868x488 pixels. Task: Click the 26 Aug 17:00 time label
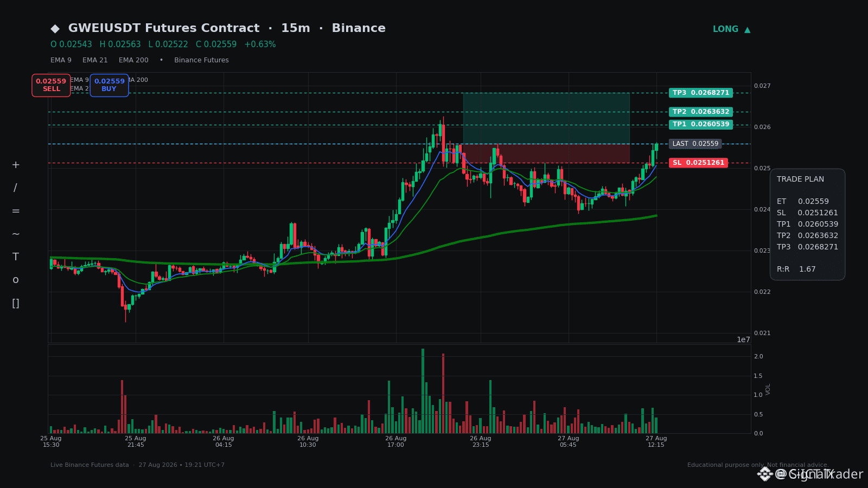[396, 441]
